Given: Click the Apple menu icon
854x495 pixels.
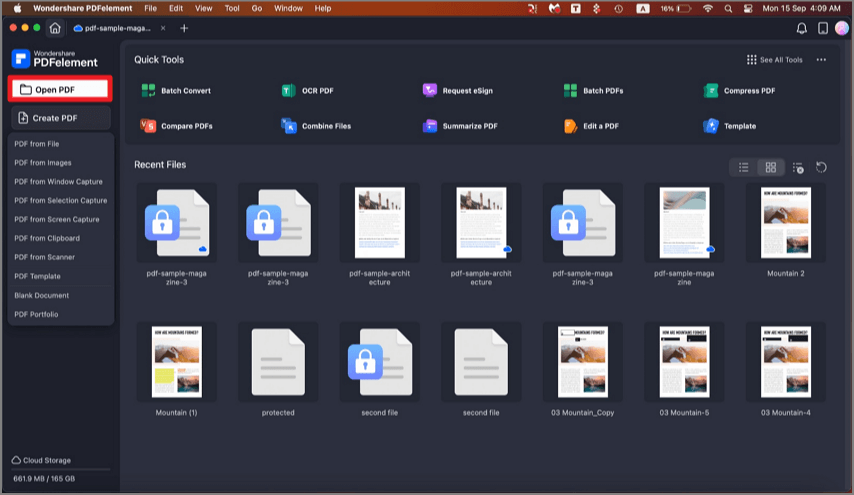Looking at the screenshot, I should (x=17, y=8).
